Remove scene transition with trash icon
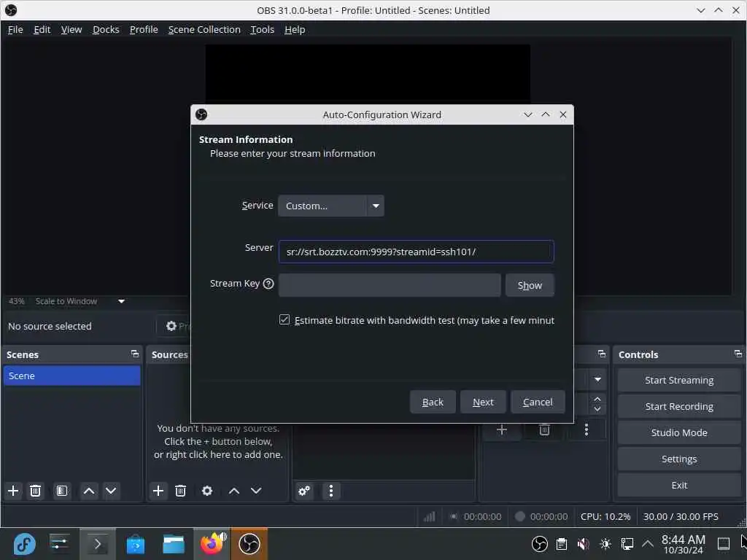 tap(544, 430)
